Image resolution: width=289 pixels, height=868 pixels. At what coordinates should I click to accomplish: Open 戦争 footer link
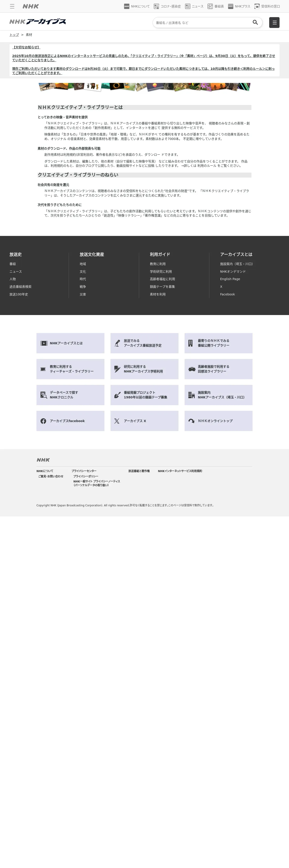click(x=83, y=287)
